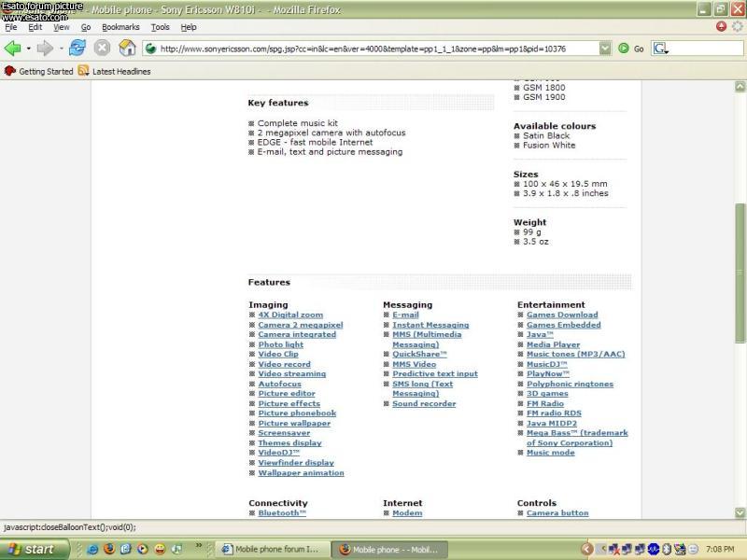Click the Modem link under Internet

[x=407, y=512]
